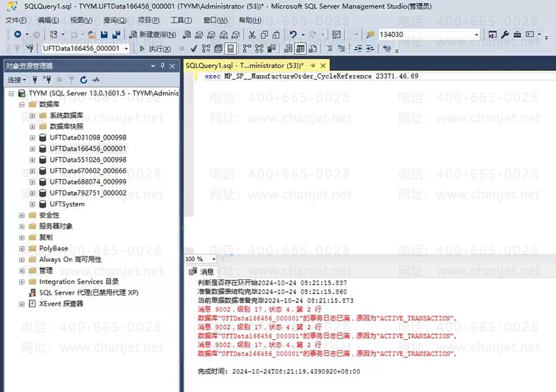This screenshot has width=556, height=392.
Task: Open the 工具(T) menu
Action: point(181,20)
